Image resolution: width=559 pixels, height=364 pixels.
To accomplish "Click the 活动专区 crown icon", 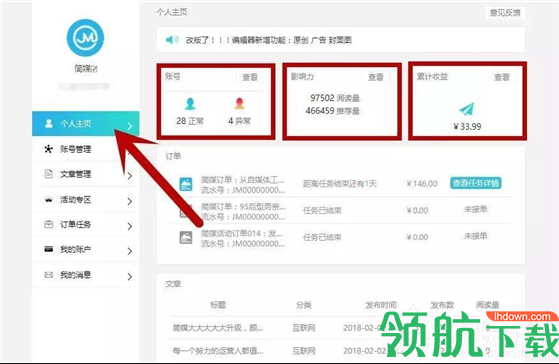I will pyautogui.click(x=48, y=200).
